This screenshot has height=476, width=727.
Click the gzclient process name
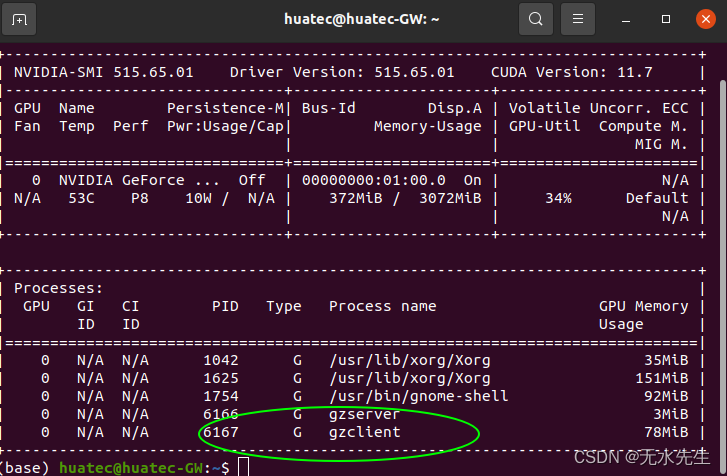364,432
